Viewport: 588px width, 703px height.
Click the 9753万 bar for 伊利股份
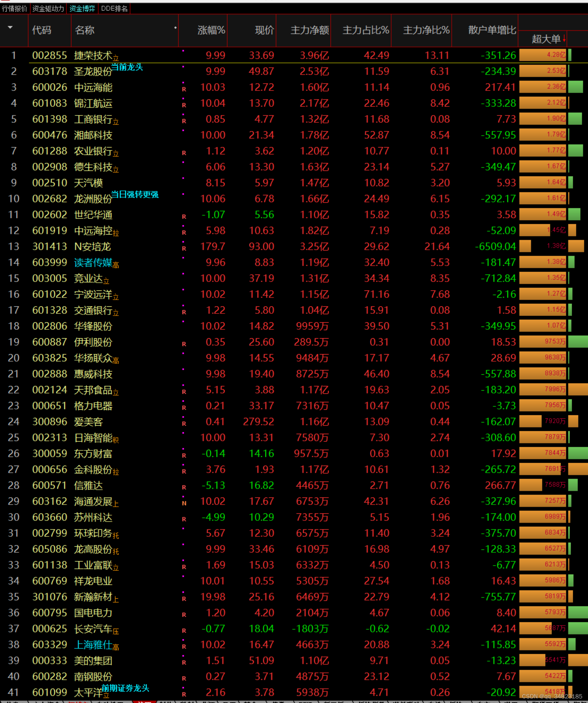pyautogui.click(x=543, y=341)
